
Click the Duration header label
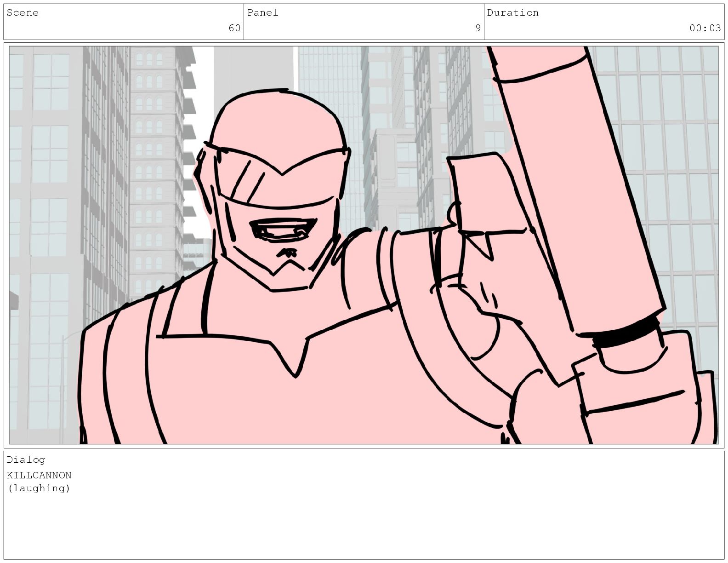tap(512, 13)
